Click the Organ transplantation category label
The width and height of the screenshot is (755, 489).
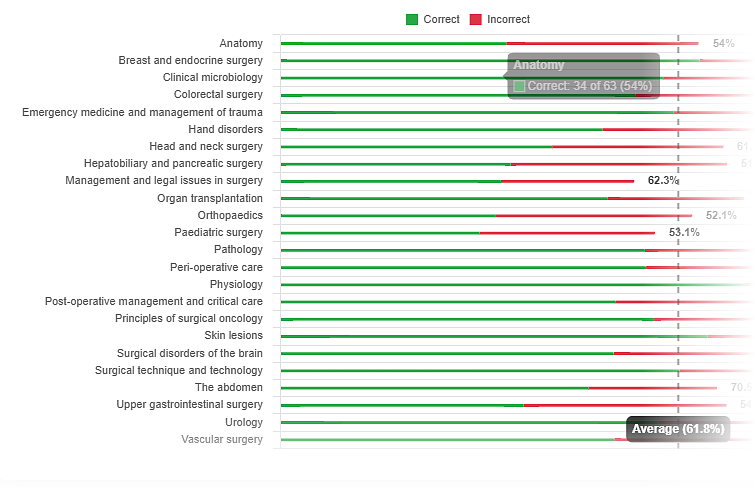tap(210, 198)
